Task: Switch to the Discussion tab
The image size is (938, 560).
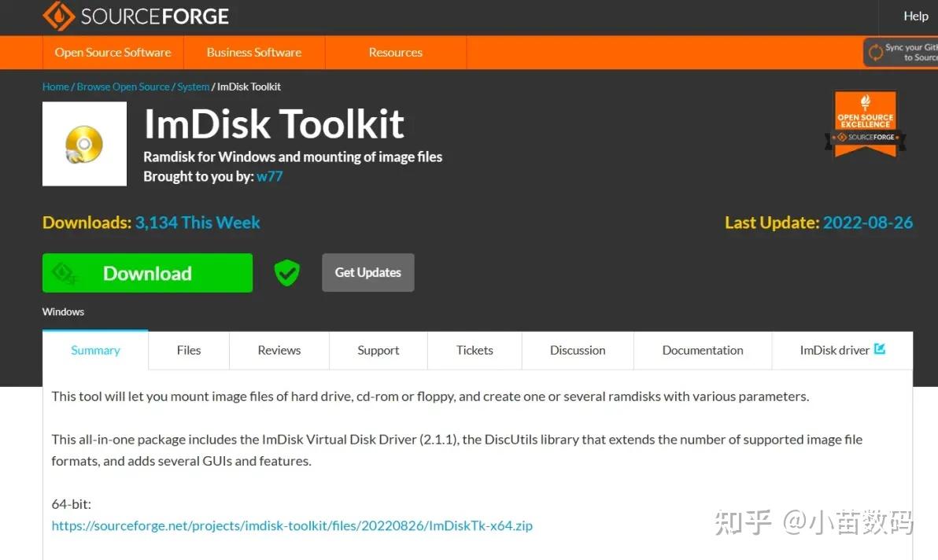Action: tap(577, 350)
